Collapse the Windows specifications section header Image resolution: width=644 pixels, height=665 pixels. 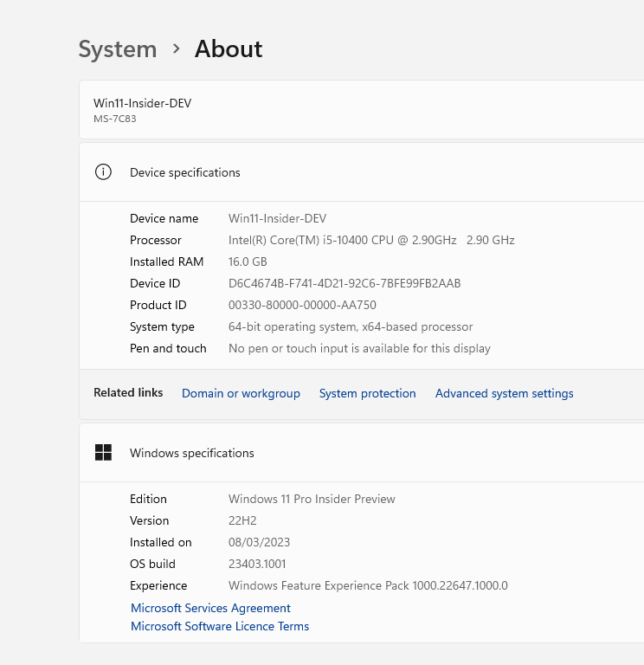(362, 453)
